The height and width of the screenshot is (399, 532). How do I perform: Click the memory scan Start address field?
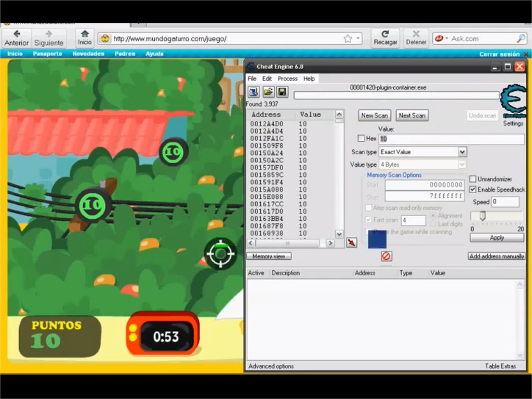424,185
